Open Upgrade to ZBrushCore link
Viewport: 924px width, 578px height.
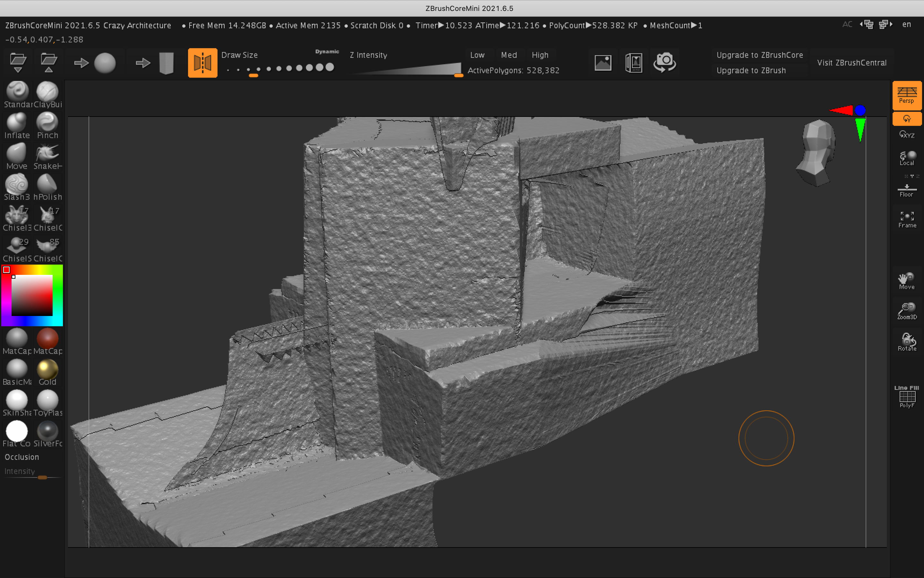point(759,55)
